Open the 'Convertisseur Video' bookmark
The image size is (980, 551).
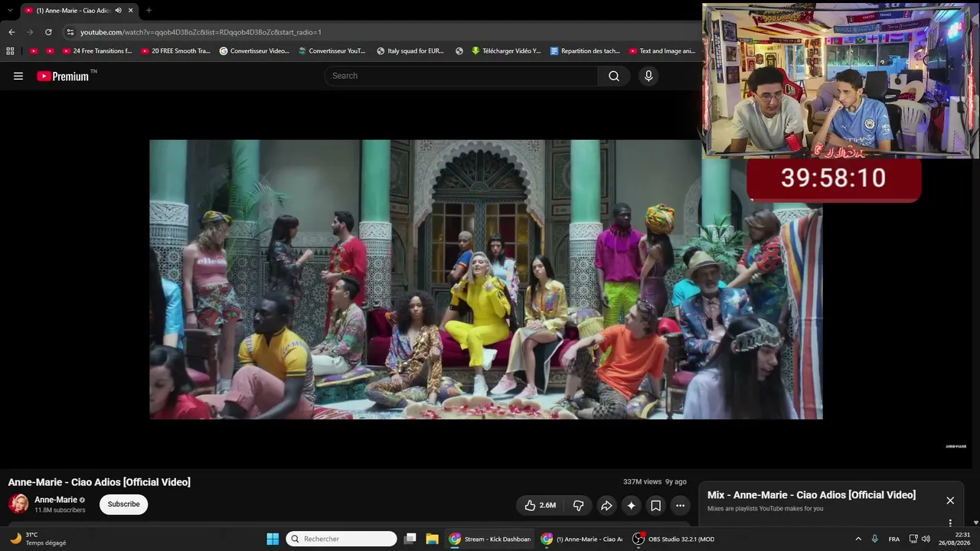[x=254, y=51]
